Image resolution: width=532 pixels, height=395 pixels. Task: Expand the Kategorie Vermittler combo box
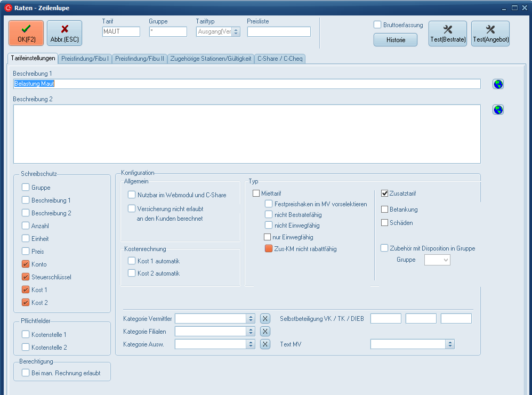coord(251,318)
